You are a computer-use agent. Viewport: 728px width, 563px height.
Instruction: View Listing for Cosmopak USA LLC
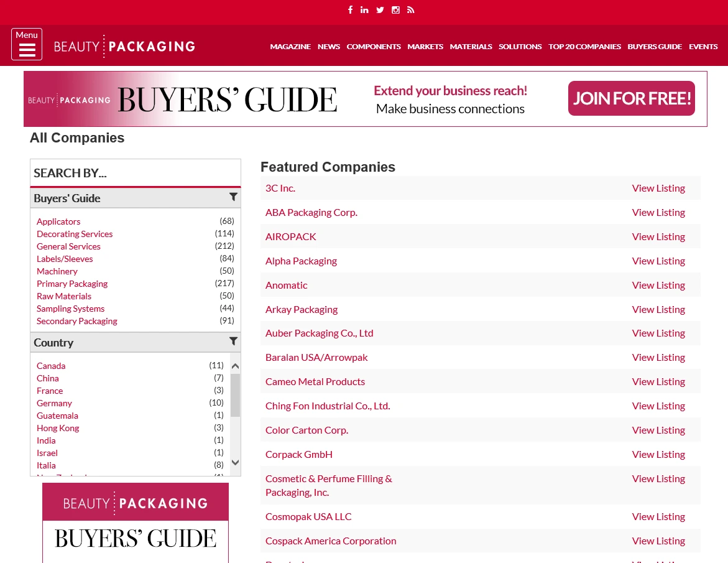(x=658, y=516)
